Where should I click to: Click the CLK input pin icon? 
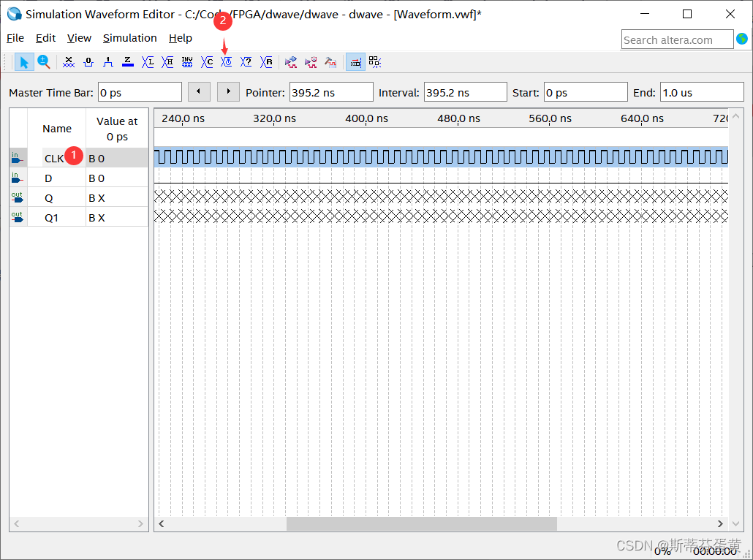pyautogui.click(x=18, y=158)
